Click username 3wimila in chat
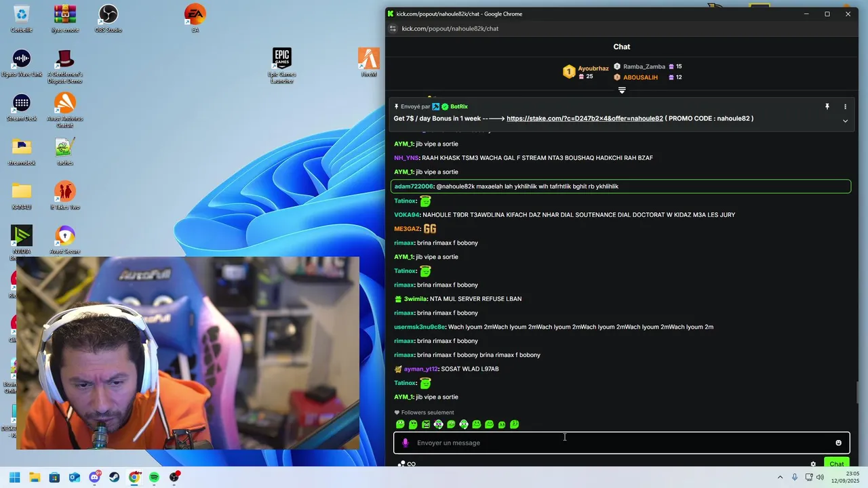Viewport: 868px width, 488px height. point(415,299)
